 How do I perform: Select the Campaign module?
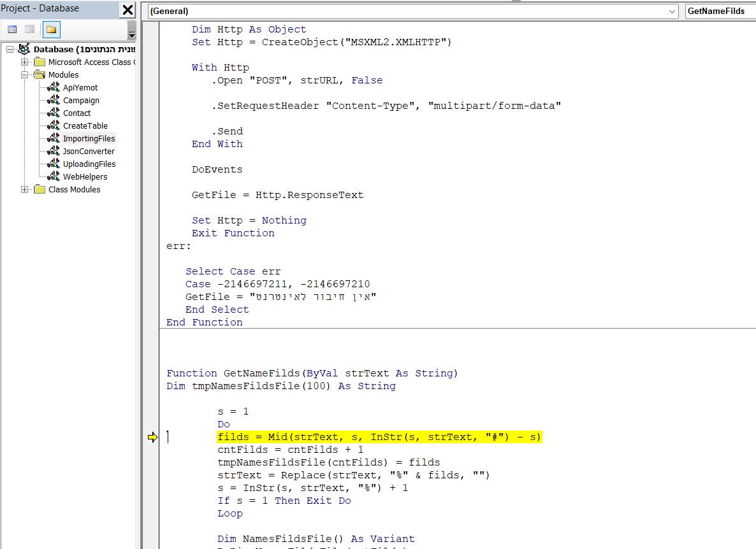click(81, 101)
